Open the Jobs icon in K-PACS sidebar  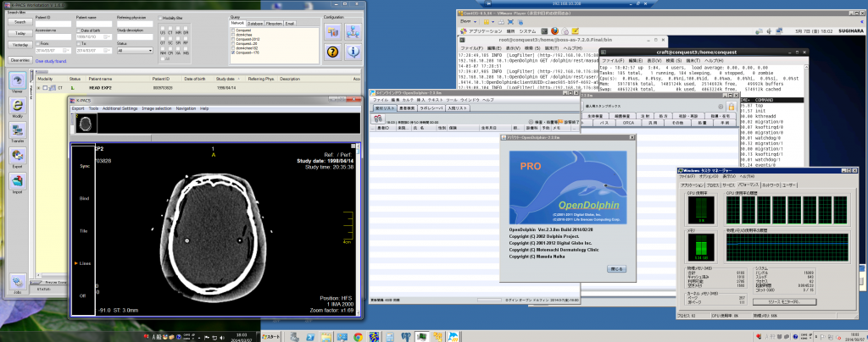coord(19,283)
